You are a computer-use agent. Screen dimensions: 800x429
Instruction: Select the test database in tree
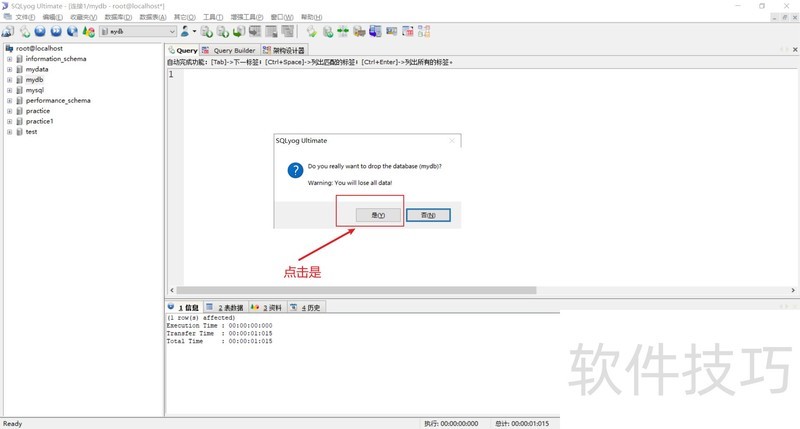[x=31, y=132]
